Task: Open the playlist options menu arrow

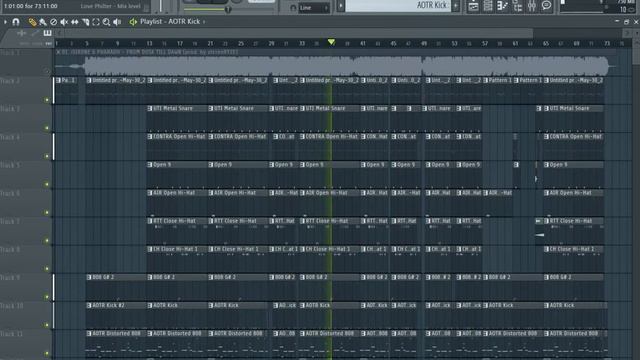Action: pos(5,22)
